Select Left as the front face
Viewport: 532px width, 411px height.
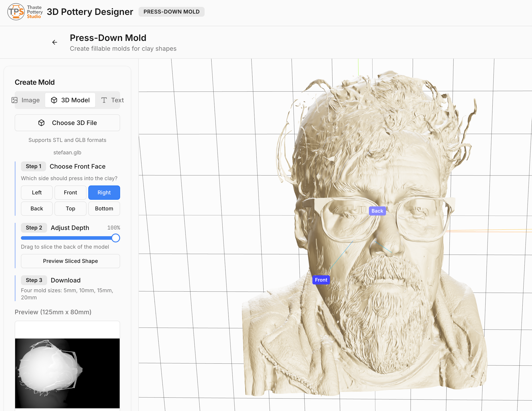[37, 192]
